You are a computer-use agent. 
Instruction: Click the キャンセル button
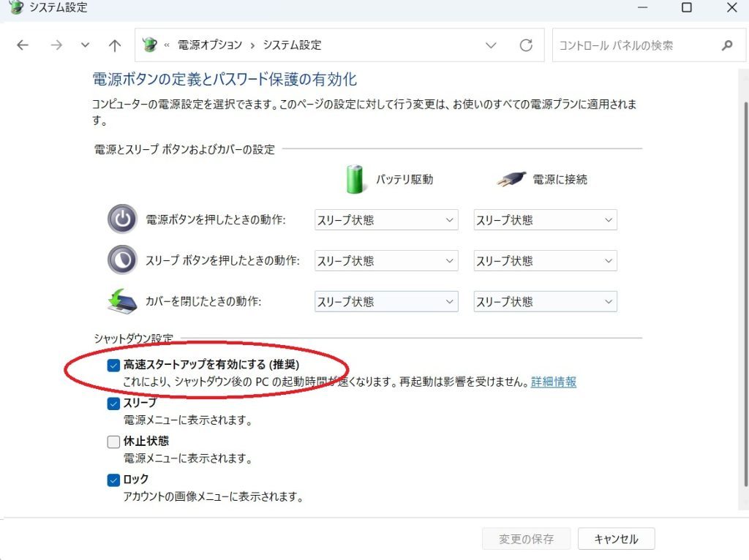616,540
